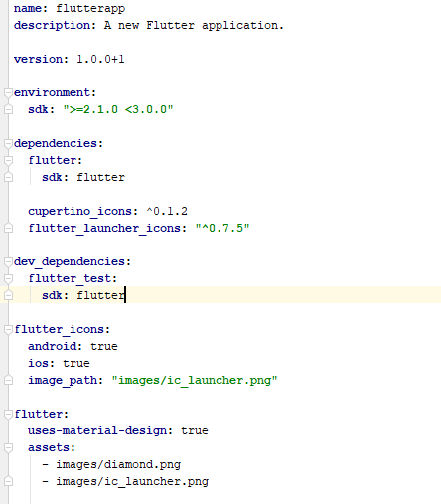Click the version value 1.0.0+1

[x=100, y=59]
